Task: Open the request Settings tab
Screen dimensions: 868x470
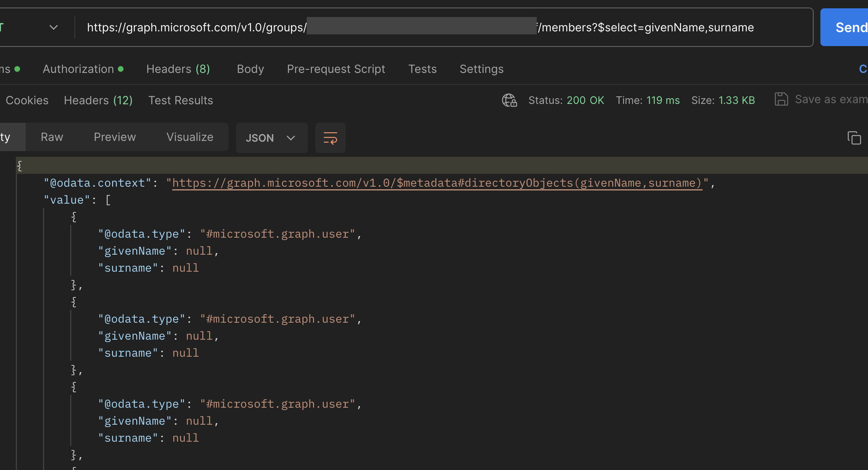Action: [481, 69]
